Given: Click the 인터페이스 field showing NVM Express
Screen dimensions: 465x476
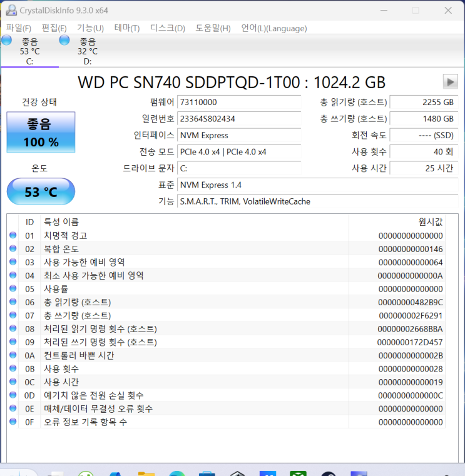Looking at the screenshot, I should pyautogui.click(x=239, y=135).
